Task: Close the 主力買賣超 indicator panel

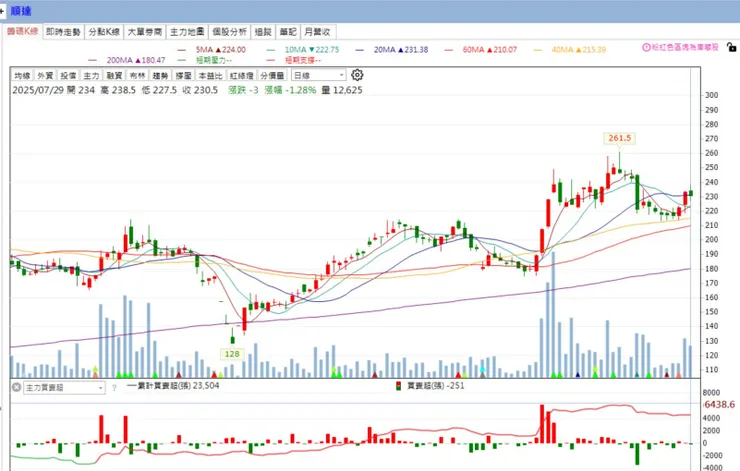Action: (x=16, y=387)
